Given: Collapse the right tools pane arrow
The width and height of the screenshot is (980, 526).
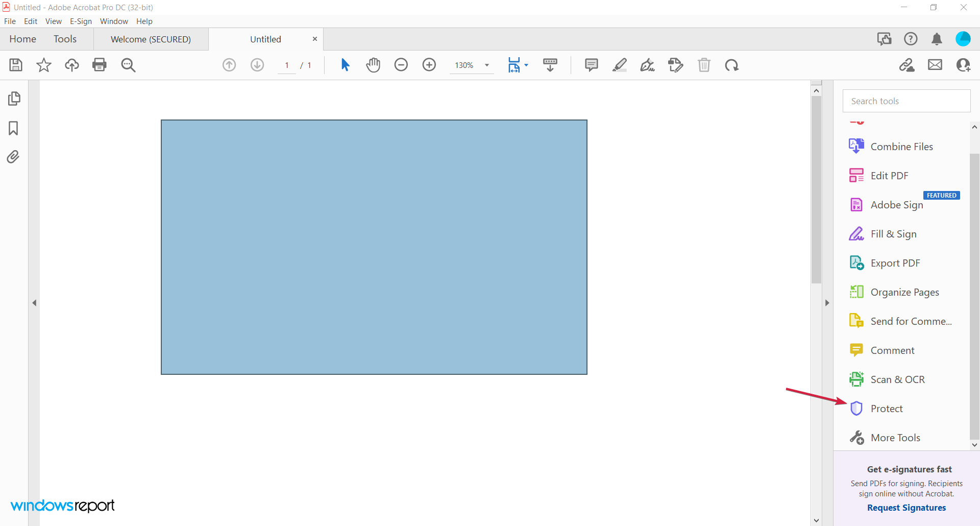Looking at the screenshot, I should [827, 303].
